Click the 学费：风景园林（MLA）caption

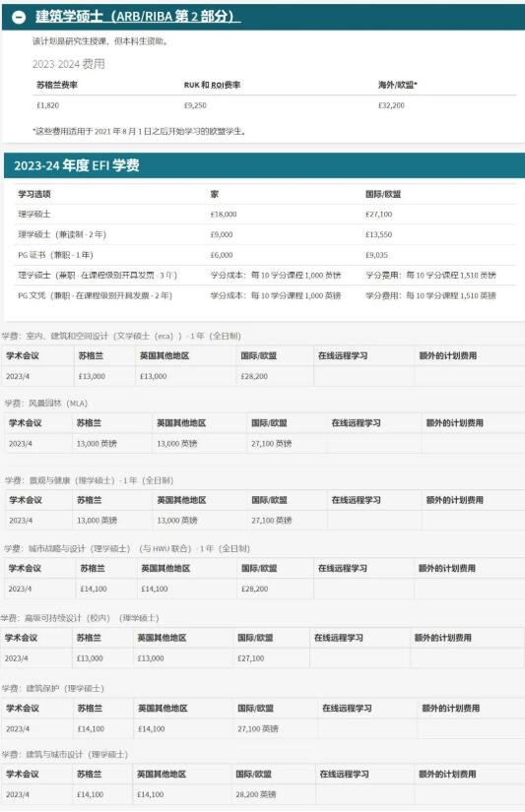click(46, 403)
